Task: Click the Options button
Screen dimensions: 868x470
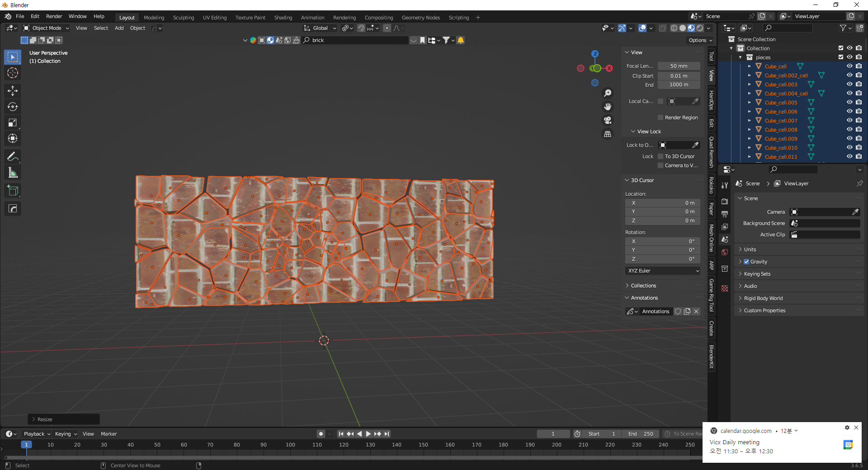Action: (700, 40)
